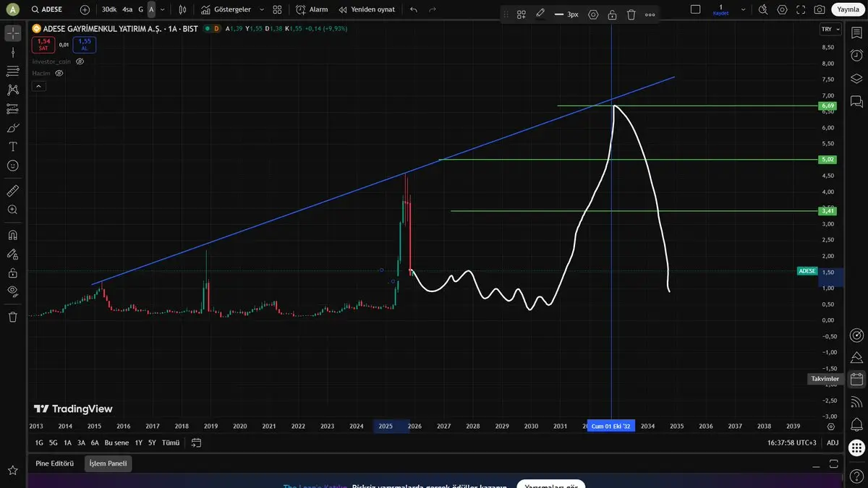Image resolution: width=868 pixels, height=488 pixels.
Task: Open the Göstergeler indicators menu
Action: click(226, 9)
